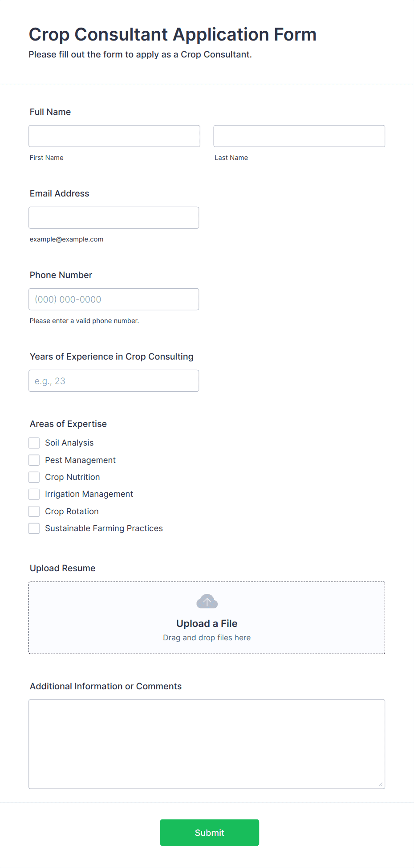Select the Email Address text box
Screen dimensions: 414x868
[x=114, y=217]
